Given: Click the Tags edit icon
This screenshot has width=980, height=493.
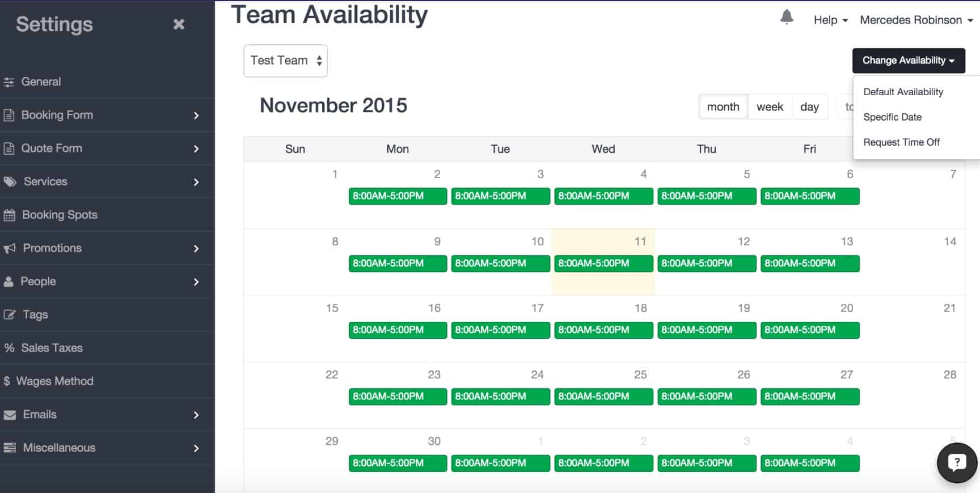Looking at the screenshot, I should click(x=10, y=314).
